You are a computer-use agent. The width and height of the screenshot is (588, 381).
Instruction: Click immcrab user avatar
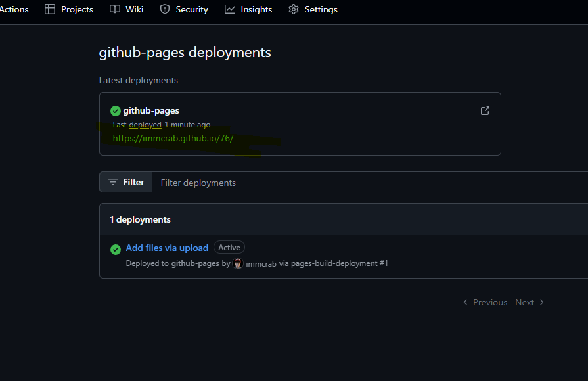click(x=238, y=263)
